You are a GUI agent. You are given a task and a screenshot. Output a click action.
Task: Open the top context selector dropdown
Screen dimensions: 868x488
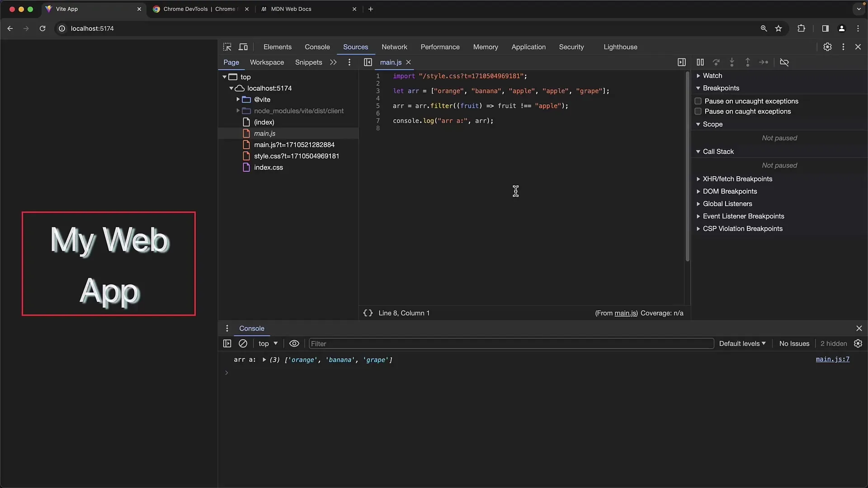coord(268,344)
